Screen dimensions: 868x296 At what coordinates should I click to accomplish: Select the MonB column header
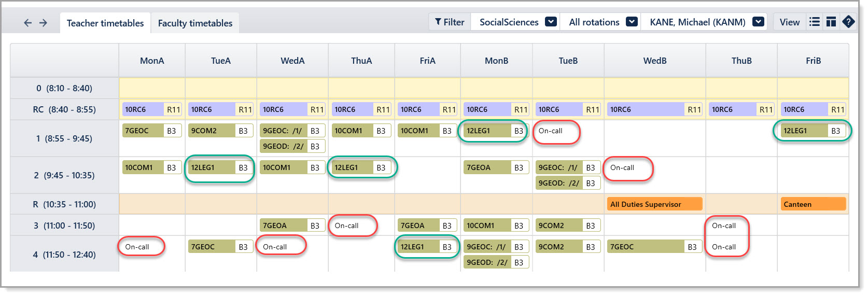click(497, 61)
